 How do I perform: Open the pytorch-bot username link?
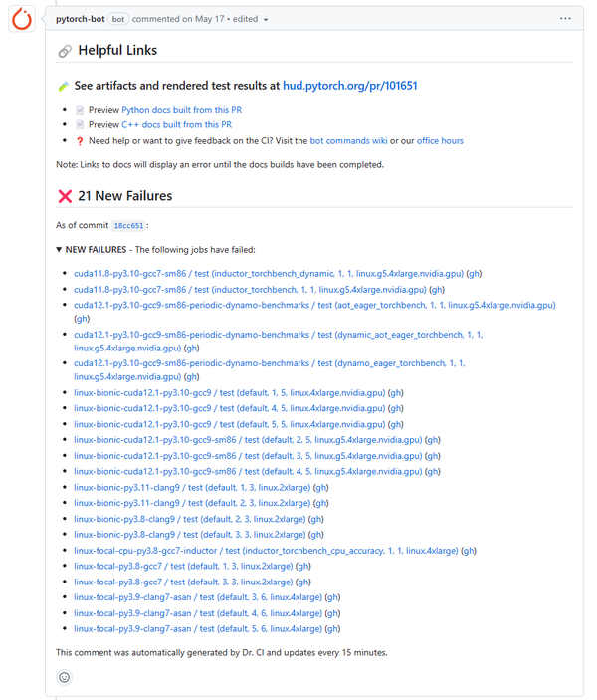(81, 19)
